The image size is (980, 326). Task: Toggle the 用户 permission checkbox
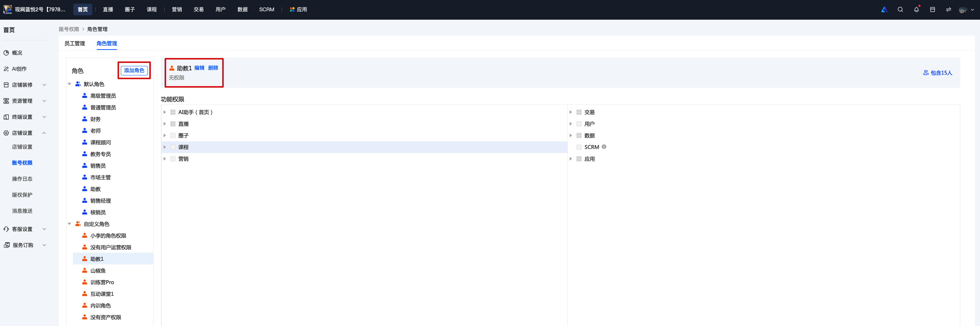click(579, 124)
